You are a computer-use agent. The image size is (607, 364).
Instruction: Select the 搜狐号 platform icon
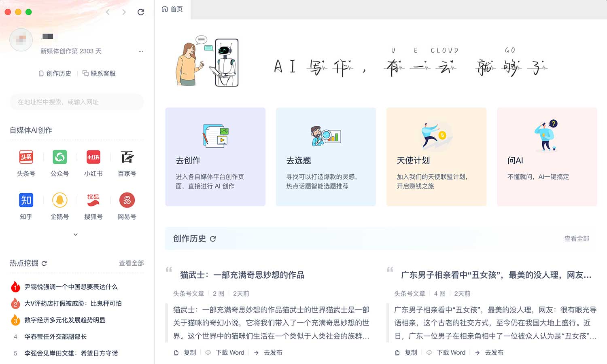[x=93, y=200]
